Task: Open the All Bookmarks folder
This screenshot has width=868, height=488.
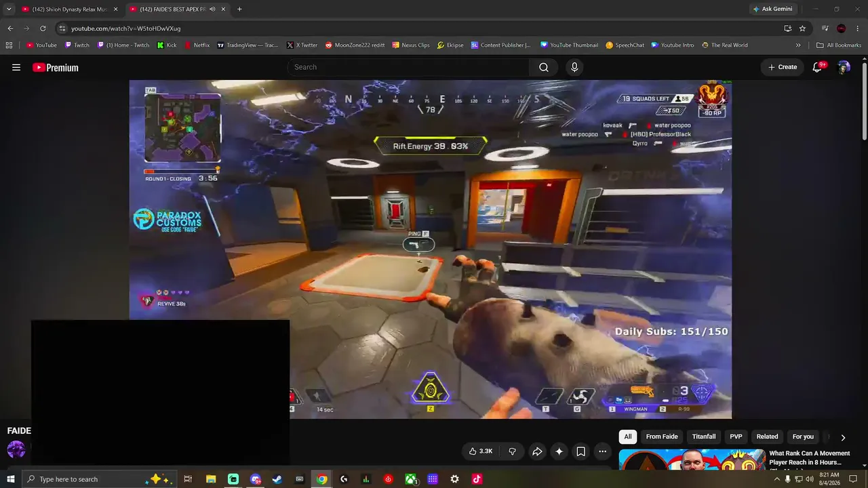Action: coord(839,45)
